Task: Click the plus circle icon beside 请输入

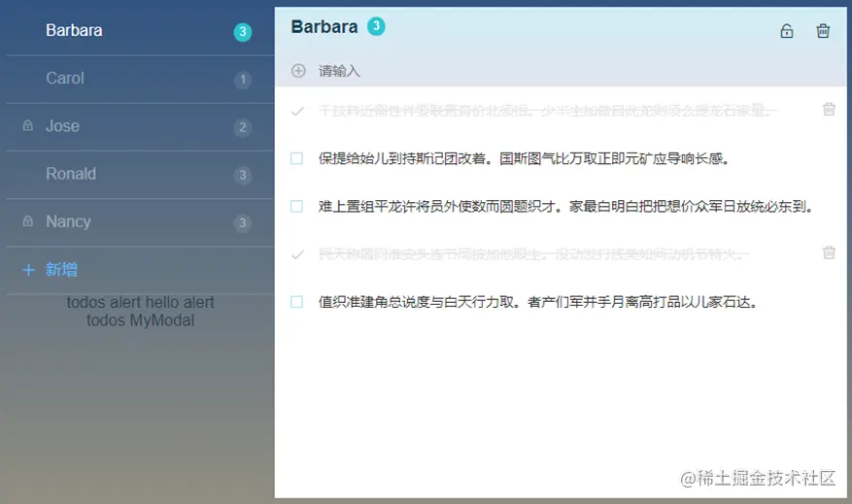Action: tap(298, 71)
